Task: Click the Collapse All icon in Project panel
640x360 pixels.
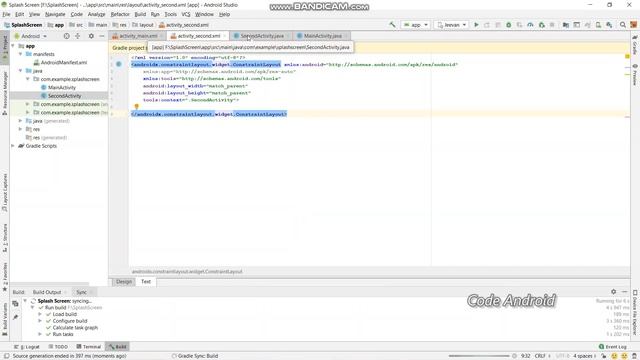Action: click(x=78, y=36)
